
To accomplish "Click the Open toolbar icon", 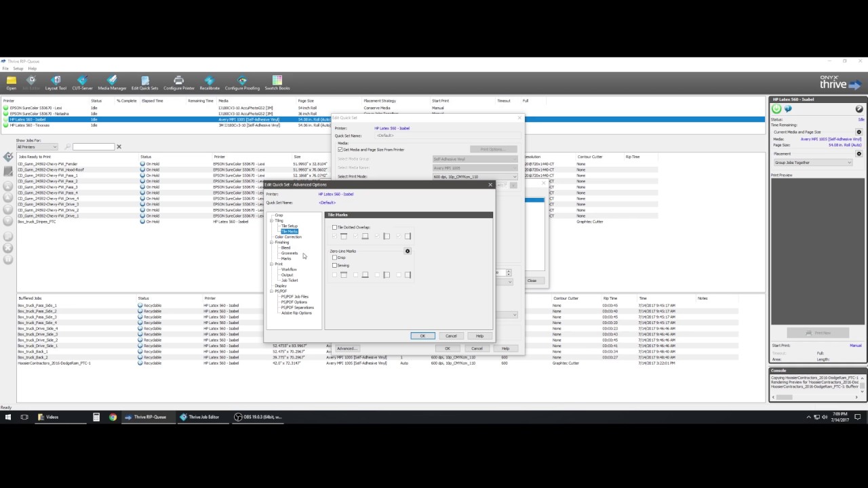I will (12, 83).
